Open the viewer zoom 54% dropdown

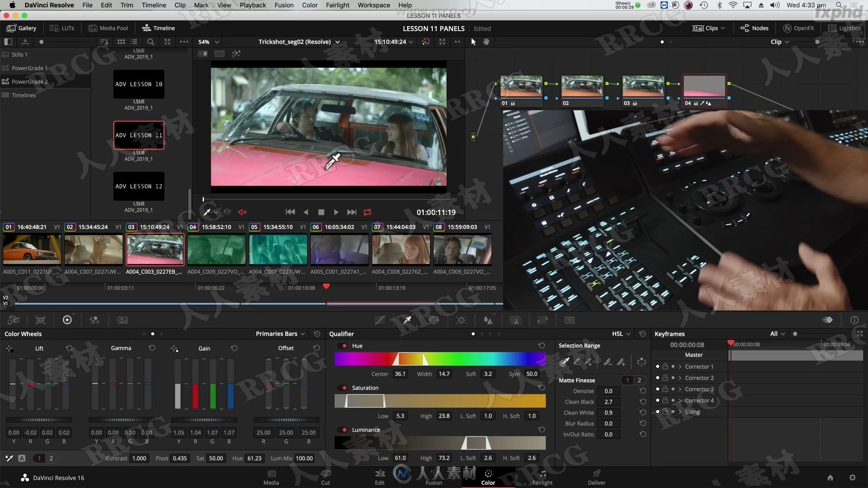[208, 42]
